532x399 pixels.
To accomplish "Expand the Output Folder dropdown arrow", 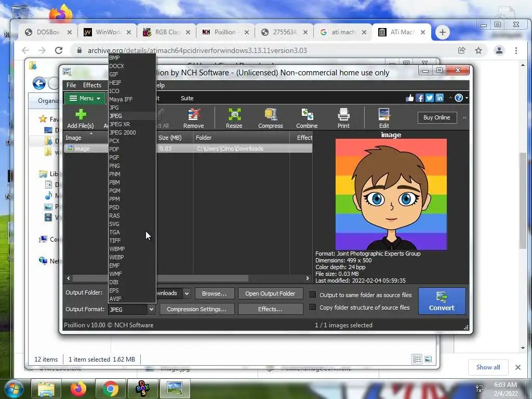I will click(187, 293).
